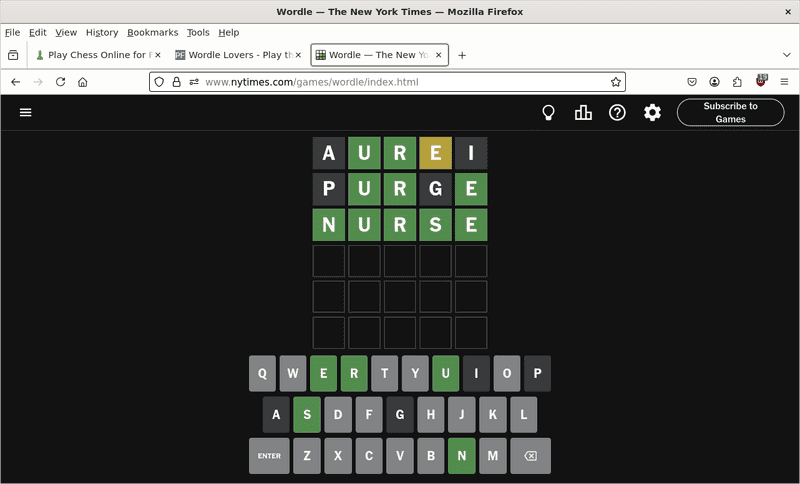Show the statistics bar chart icon
The height and width of the screenshot is (484, 800).
pyautogui.click(x=583, y=113)
